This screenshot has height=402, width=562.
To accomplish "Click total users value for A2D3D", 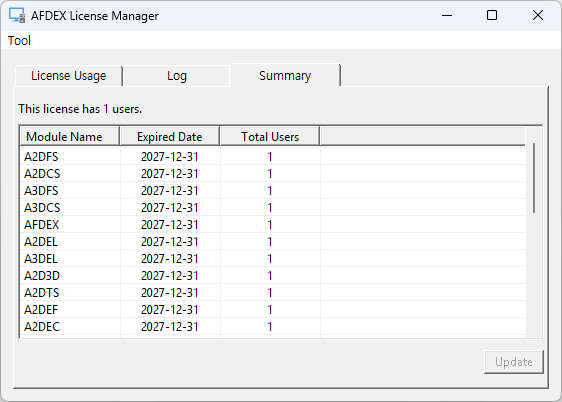I will tap(270, 276).
